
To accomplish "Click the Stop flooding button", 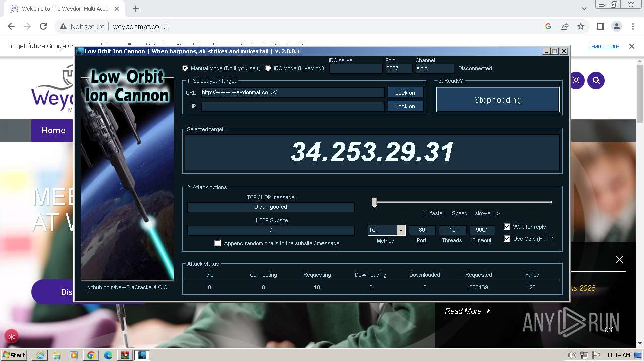I will click(x=498, y=100).
